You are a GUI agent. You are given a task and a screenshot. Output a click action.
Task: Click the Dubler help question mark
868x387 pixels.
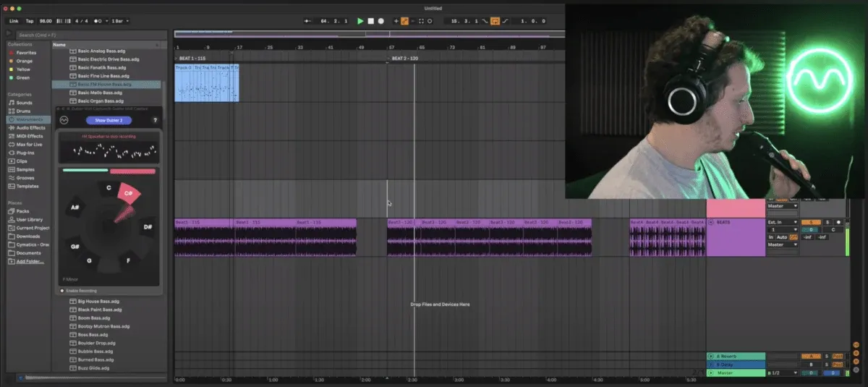[x=155, y=120]
